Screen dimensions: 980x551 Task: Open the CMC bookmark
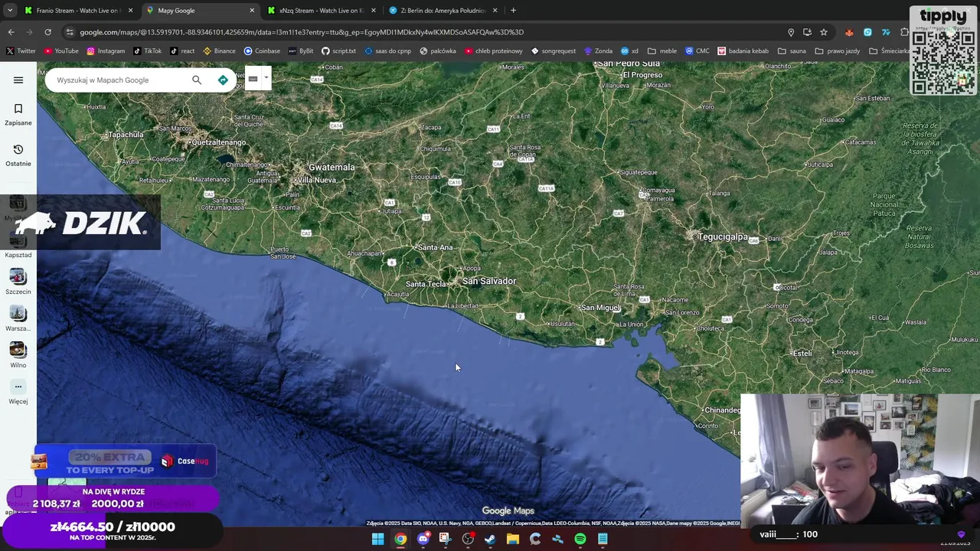pyautogui.click(x=697, y=51)
